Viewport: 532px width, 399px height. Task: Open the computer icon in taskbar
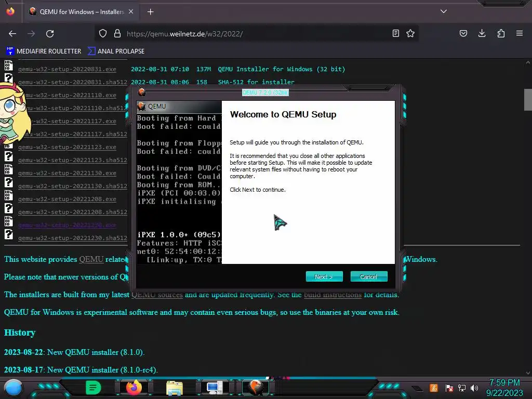[215, 388]
